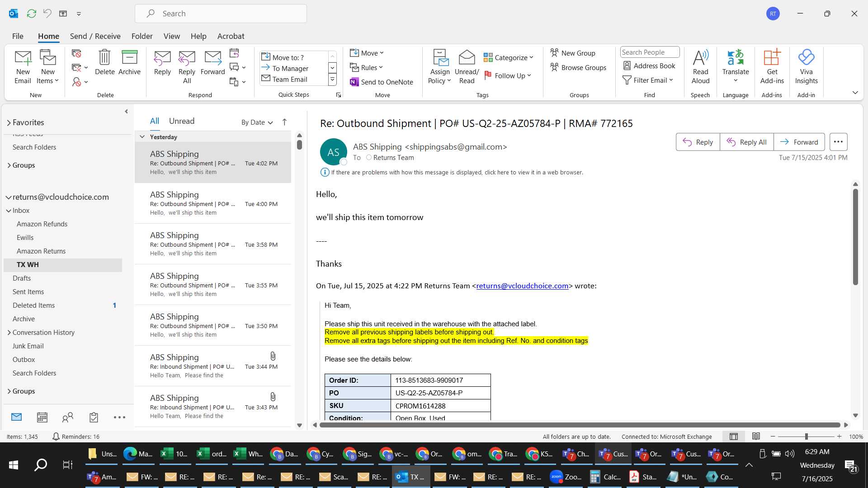Open the By Date sort dropdown
Screen dimensions: 868x488
[x=257, y=122]
